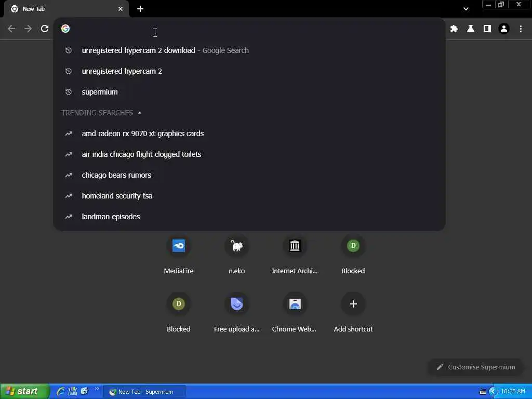
Task: Click Customise Supermium button
Action: click(x=476, y=367)
